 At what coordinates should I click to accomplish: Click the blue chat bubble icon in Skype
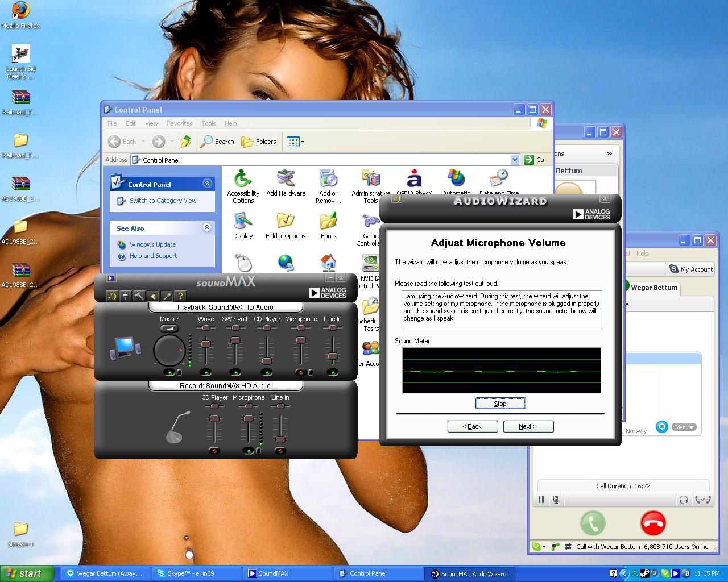point(661,426)
